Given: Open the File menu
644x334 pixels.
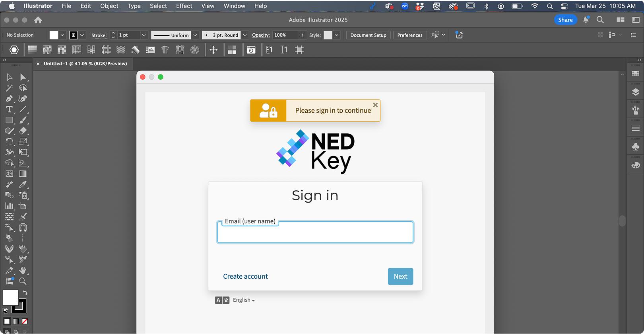Looking at the screenshot, I should pyautogui.click(x=66, y=6).
